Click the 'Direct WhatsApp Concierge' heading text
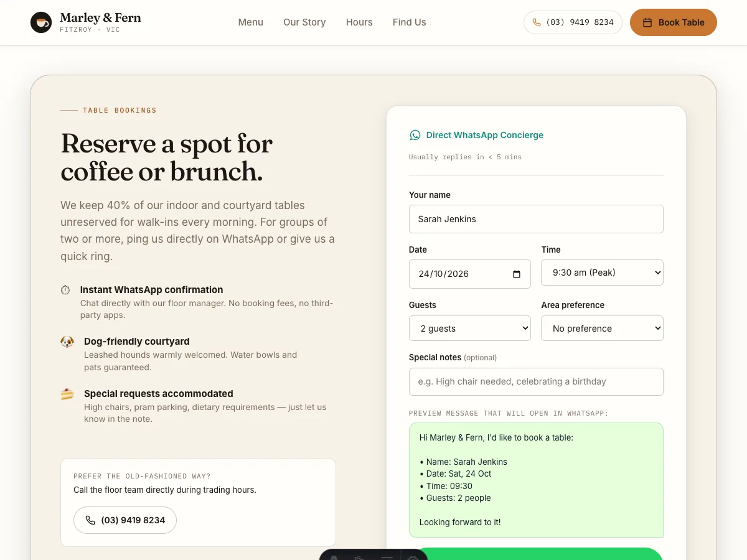 point(485,135)
